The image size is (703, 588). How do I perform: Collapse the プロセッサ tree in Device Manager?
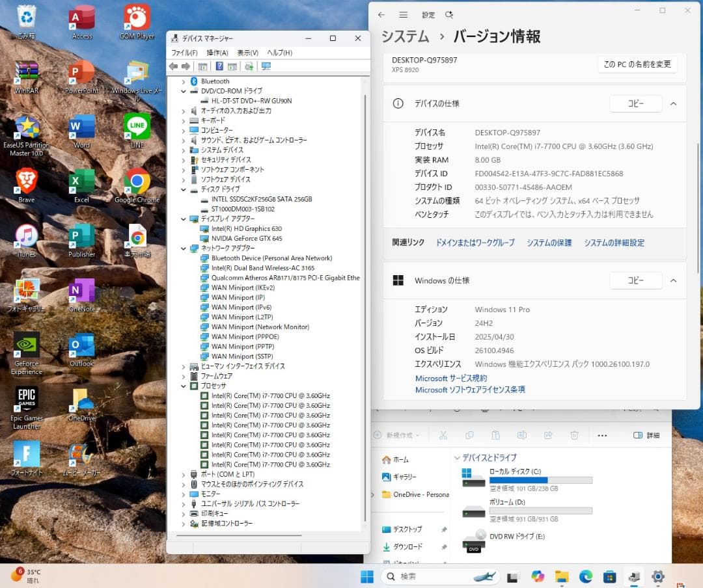183,386
